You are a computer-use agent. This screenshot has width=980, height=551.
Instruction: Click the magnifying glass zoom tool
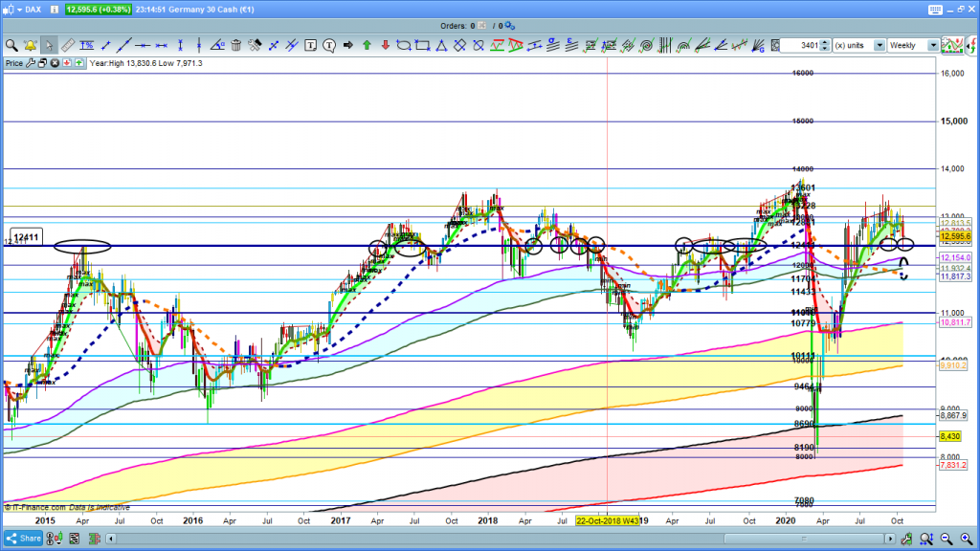coord(11,45)
